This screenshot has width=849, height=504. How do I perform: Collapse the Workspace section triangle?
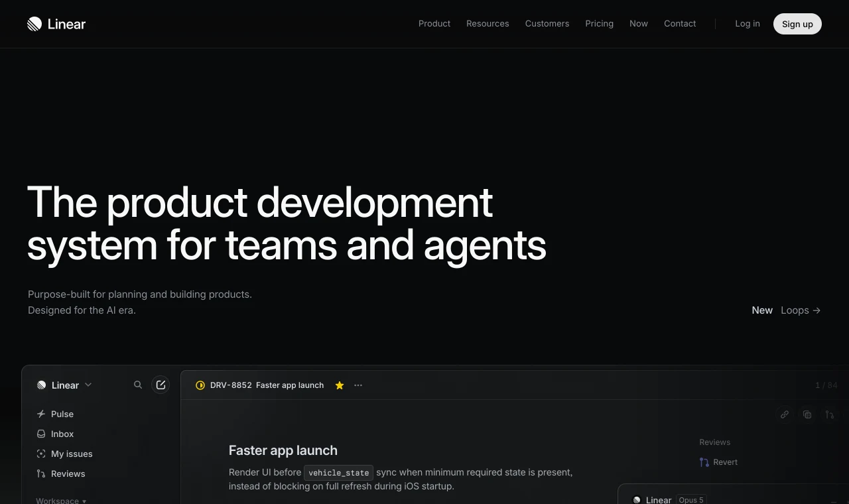[x=84, y=501]
